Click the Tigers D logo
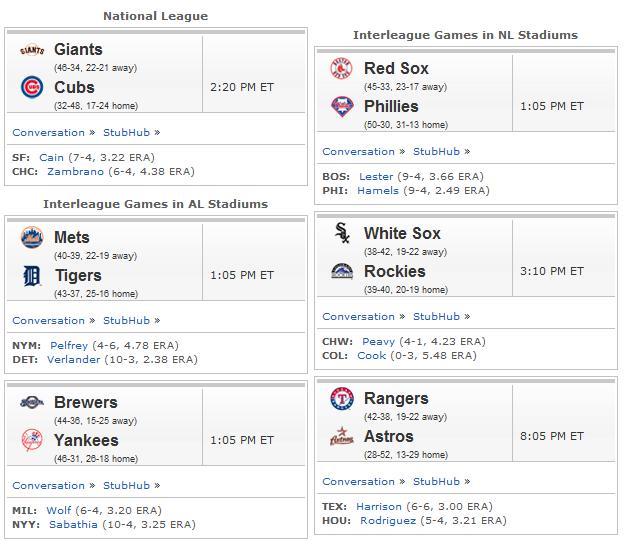The width and height of the screenshot is (626, 541). coord(32,276)
